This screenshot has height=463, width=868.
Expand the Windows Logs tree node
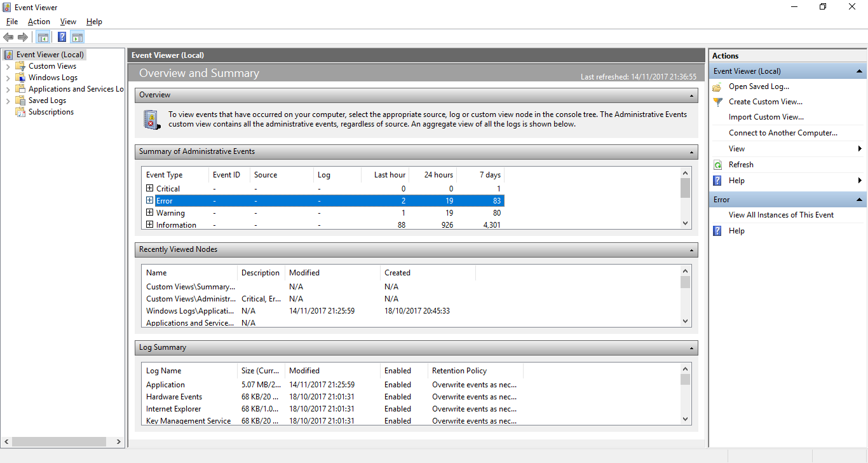[x=8, y=78]
